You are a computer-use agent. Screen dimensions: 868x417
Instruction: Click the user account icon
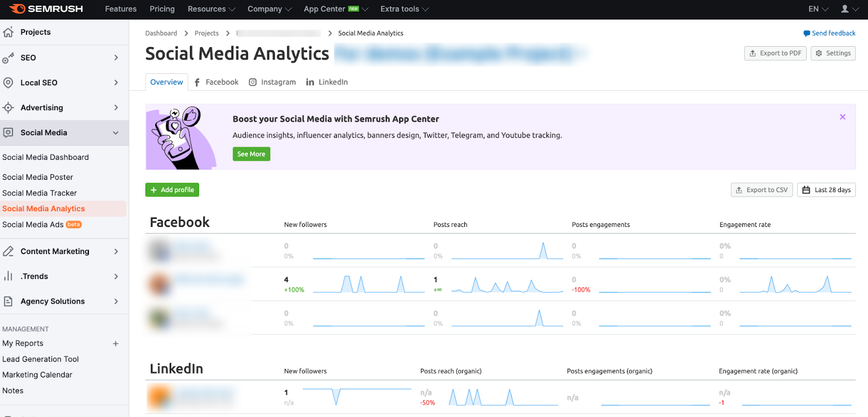pyautogui.click(x=845, y=9)
